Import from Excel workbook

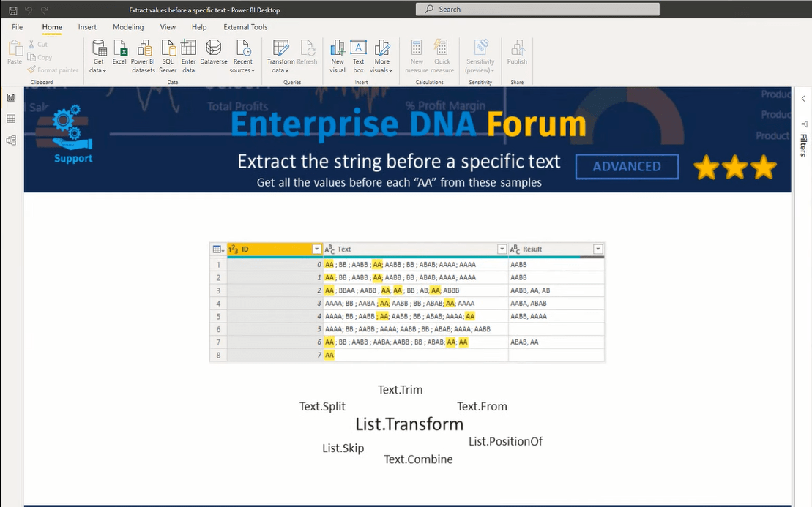(119, 52)
